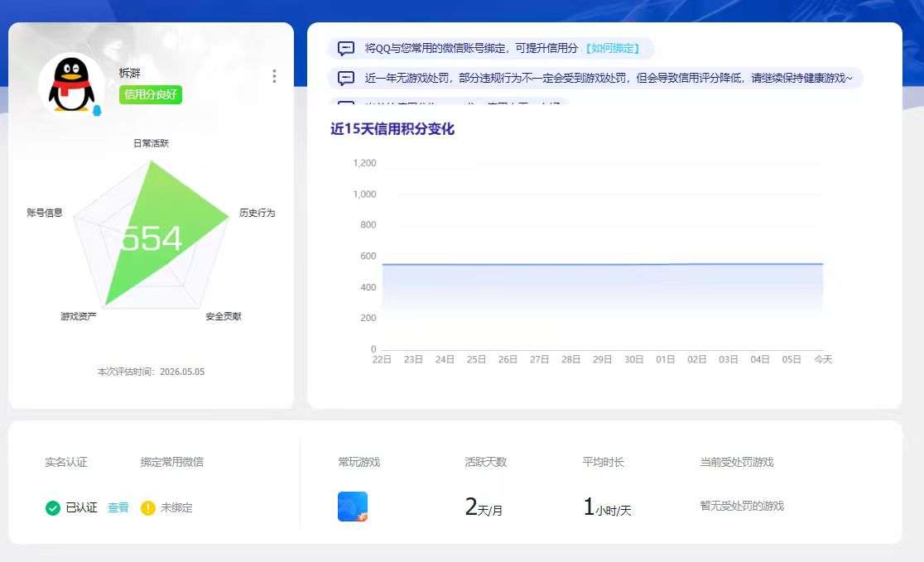This screenshot has width=924, height=562.
Task: Click the 信用分良好 green badge
Action: (150, 94)
